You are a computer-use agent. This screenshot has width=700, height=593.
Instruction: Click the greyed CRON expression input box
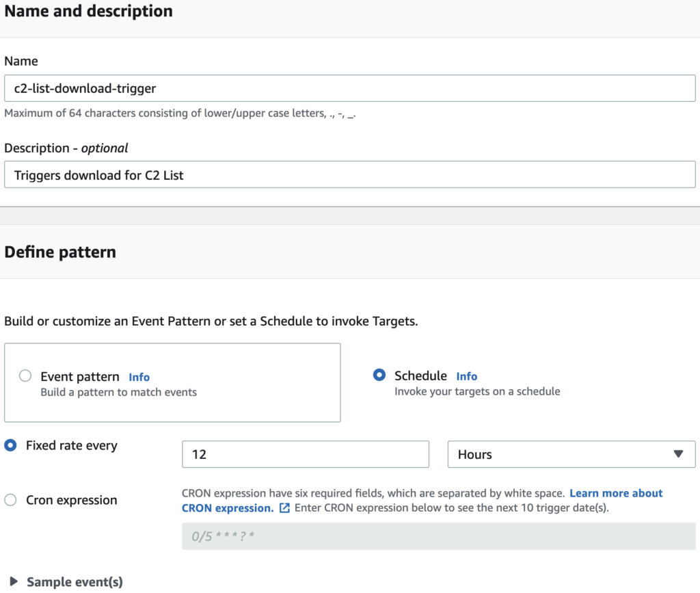(x=438, y=536)
